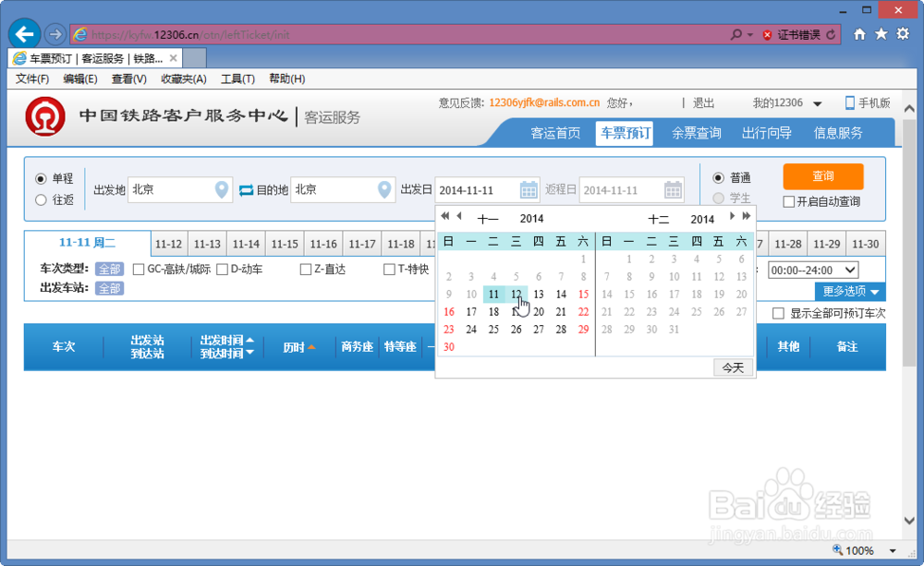The image size is (924, 566).
Task: Open the 帮助(H) menu
Action: [287, 78]
